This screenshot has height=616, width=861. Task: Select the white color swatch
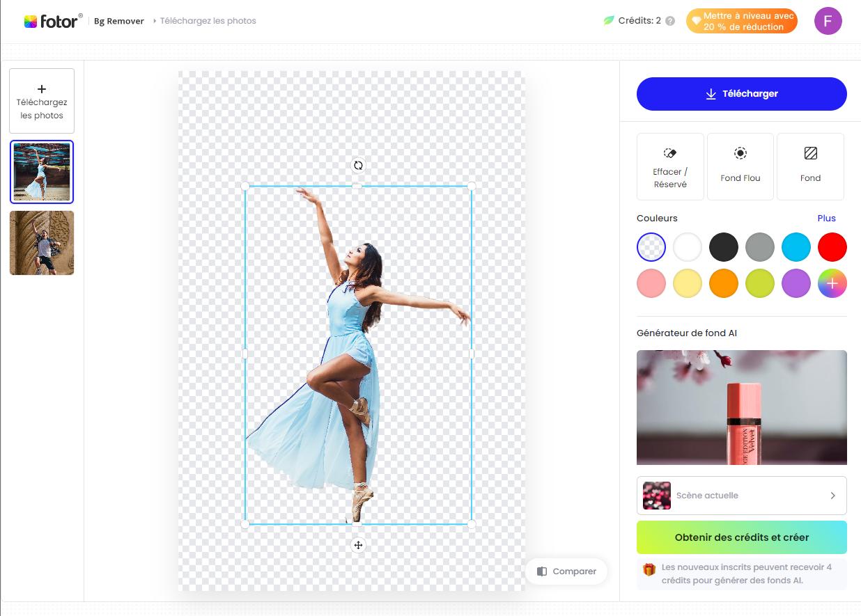687,246
